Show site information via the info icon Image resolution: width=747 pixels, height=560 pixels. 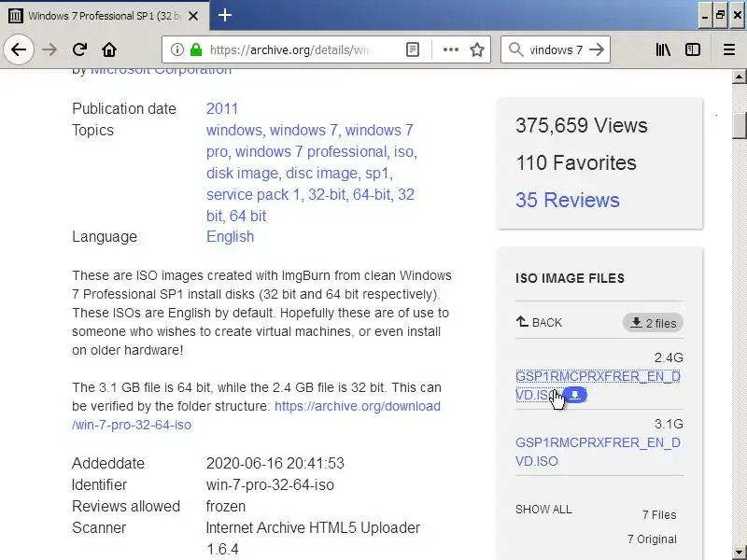[177, 49]
